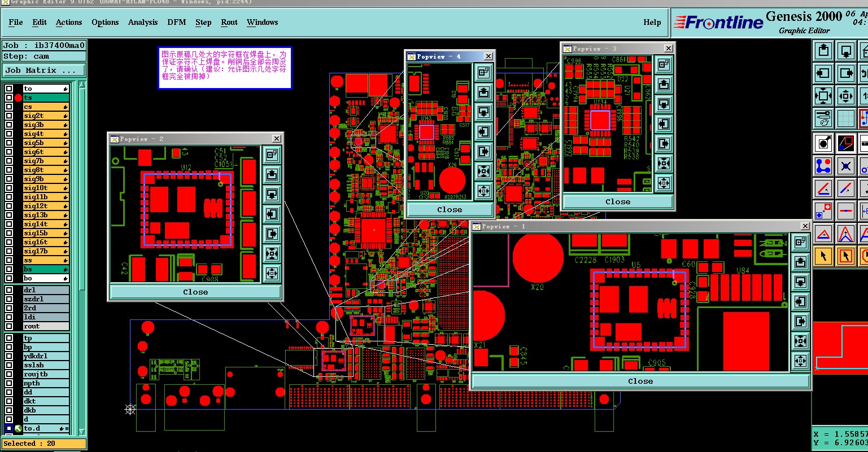Viewport: 868px width, 452px height.
Task: Pan down in Popview 2 window
Action: click(272, 194)
